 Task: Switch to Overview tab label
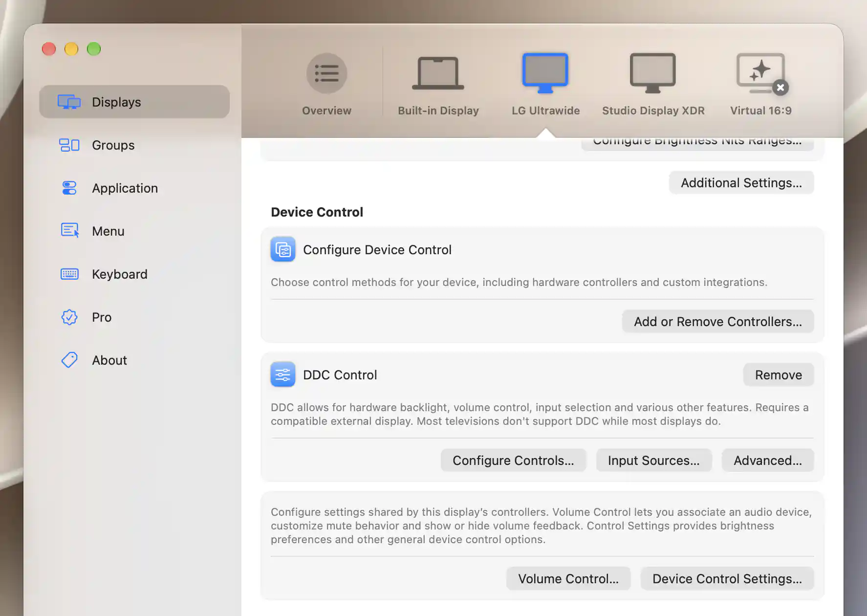[x=326, y=110]
